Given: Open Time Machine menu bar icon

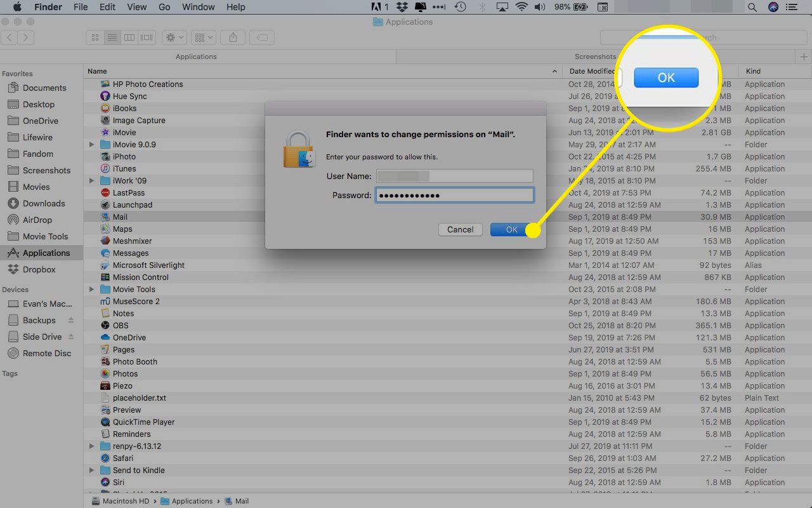Looking at the screenshot, I should (x=461, y=7).
